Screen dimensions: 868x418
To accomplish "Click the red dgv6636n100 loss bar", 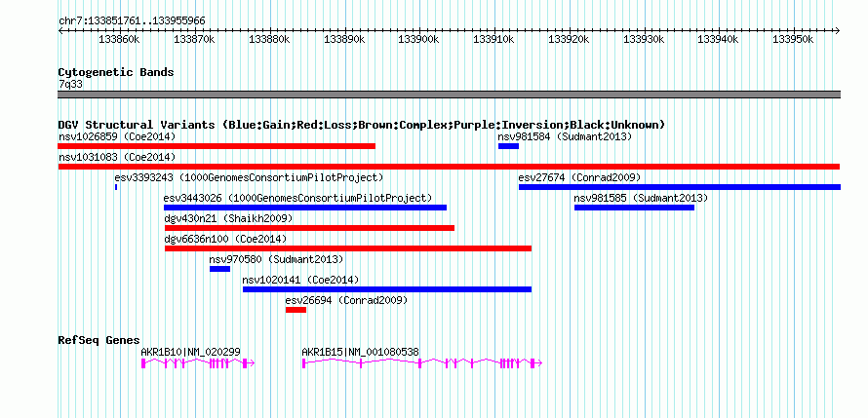I will click(348, 248).
